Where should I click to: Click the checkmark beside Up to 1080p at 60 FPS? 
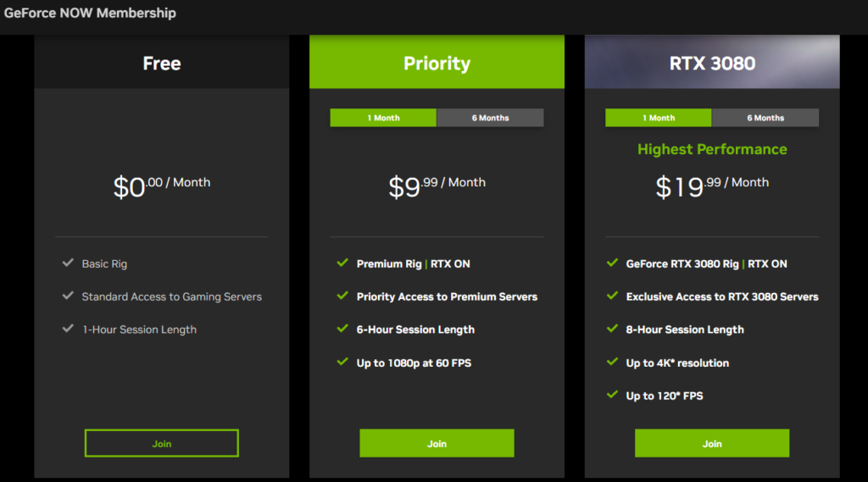pyautogui.click(x=342, y=362)
